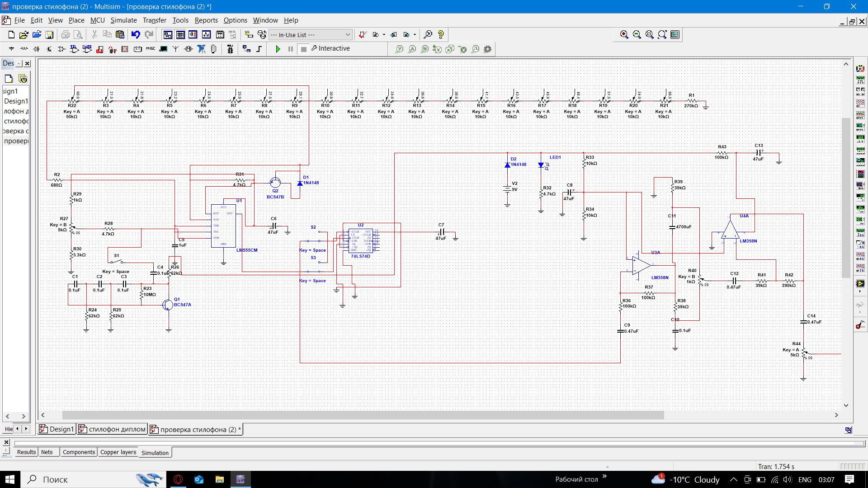Viewport: 868px width, 488px height.
Task: Open the Grapher icon
Action: coord(207,35)
